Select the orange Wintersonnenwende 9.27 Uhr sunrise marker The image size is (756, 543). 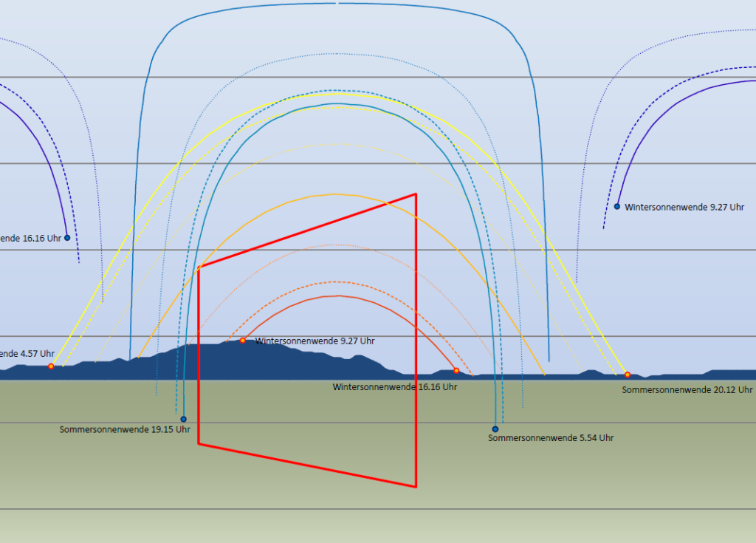[x=243, y=341]
